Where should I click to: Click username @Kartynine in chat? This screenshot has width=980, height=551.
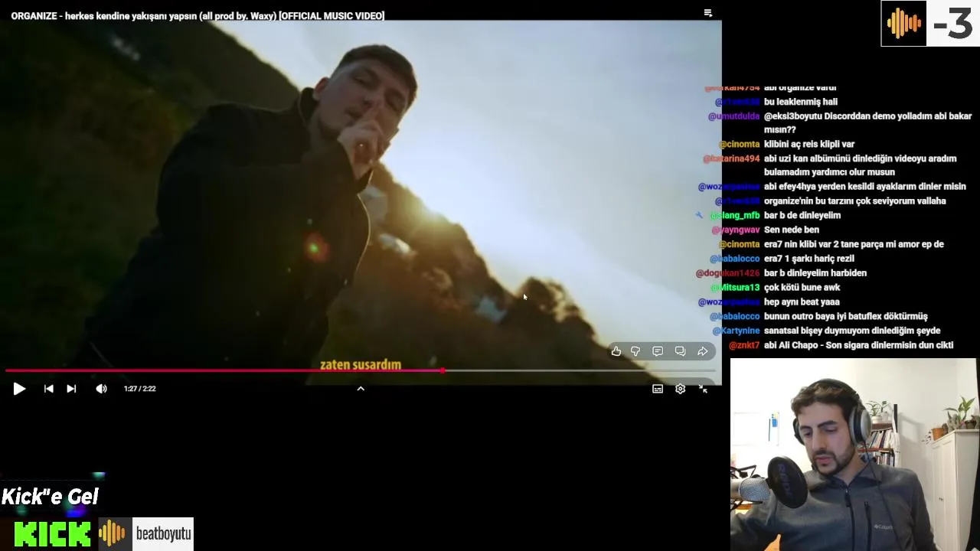(736, 331)
